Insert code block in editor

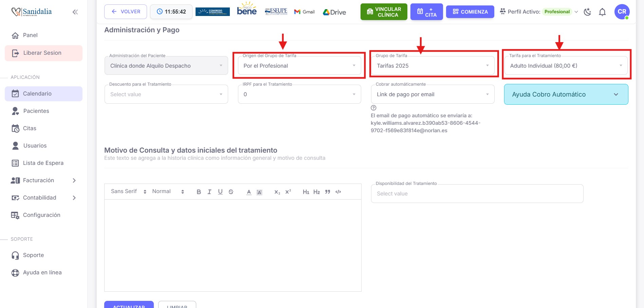coord(338,192)
